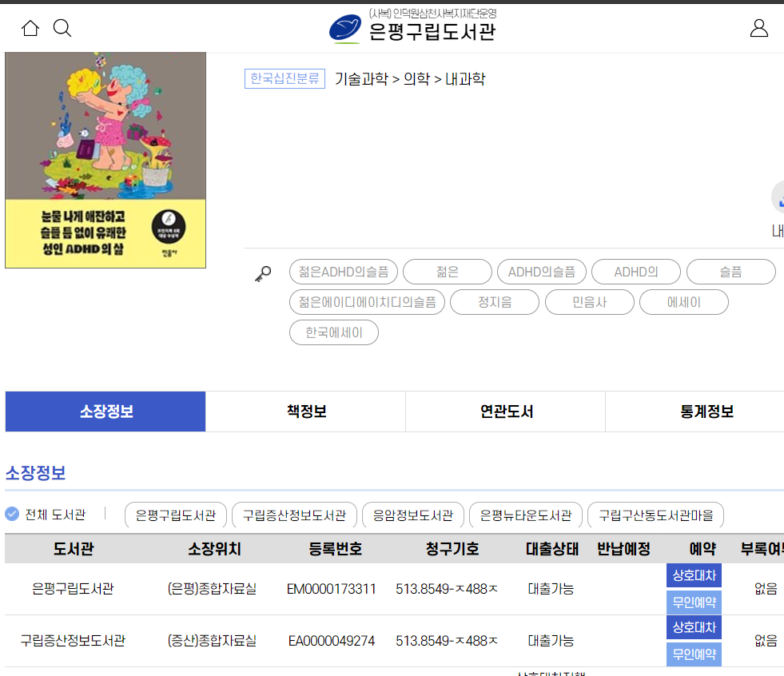Open the search magnifier icon
784x676 pixels.
(62, 28)
